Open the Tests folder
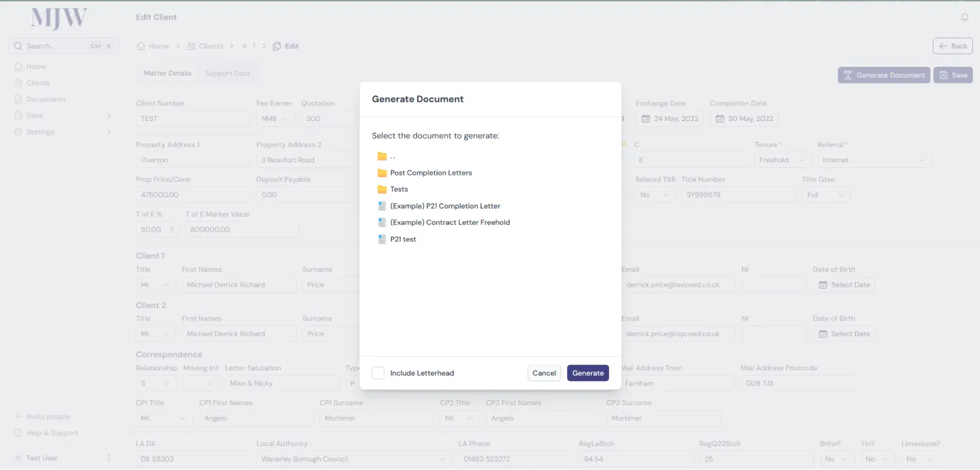The height and width of the screenshot is (470, 980). (x=399, y=189)
